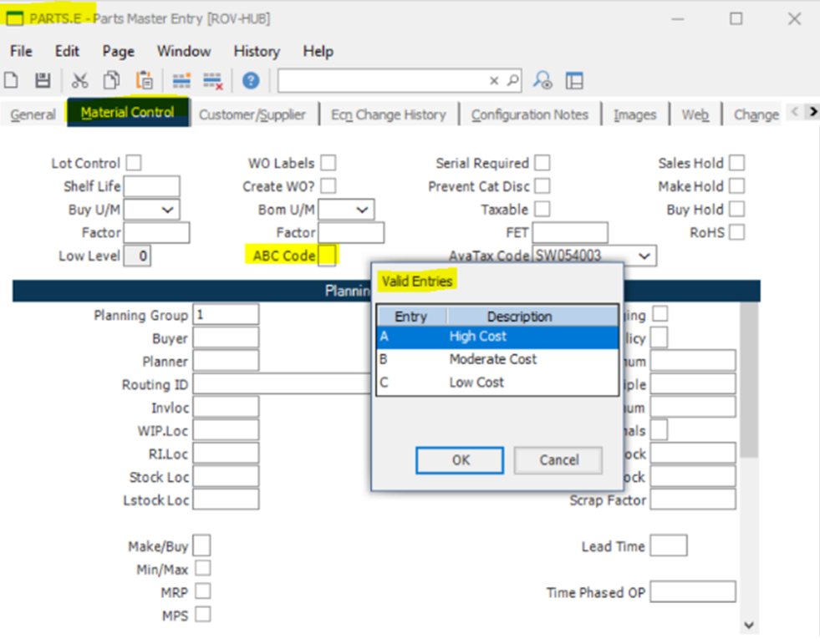
Task: Switch to Customer/Supplier tab
Action: [x=252, y=114]
